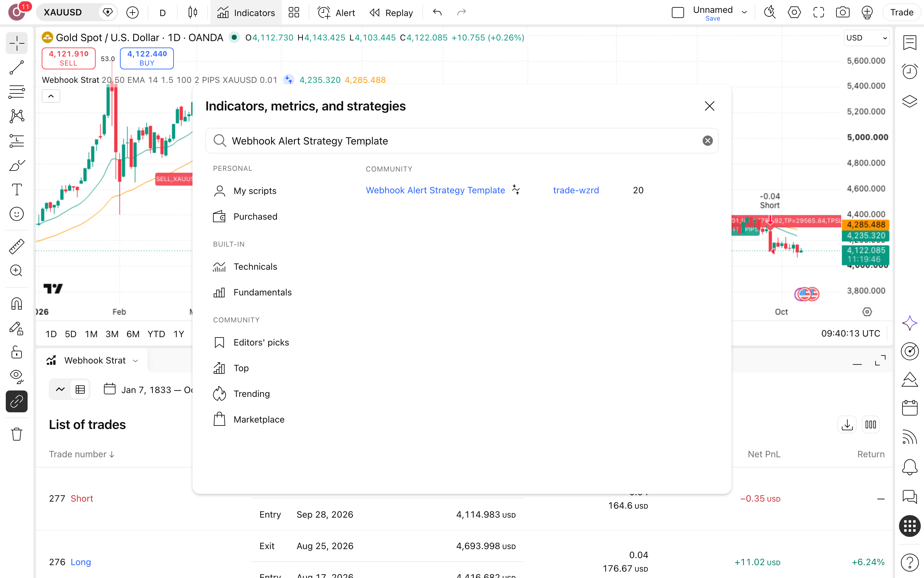
Task: Enter fullscreen mode
Action: 819,13
